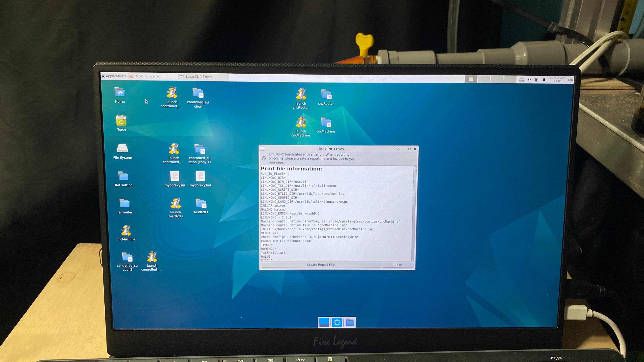Click the line starting with 'INIFILE=/home/cnc'
The width and height of the screenshot is (644, 362).
pos(317,229)
